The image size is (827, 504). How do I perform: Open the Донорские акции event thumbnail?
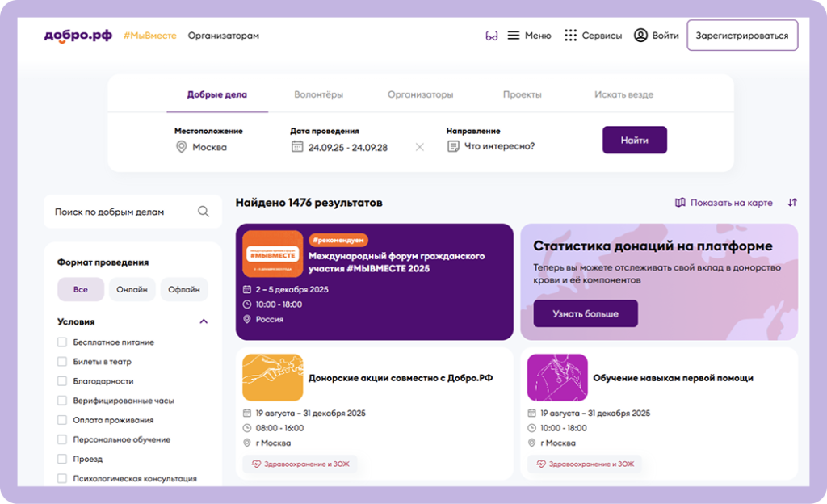coord(273,377)
